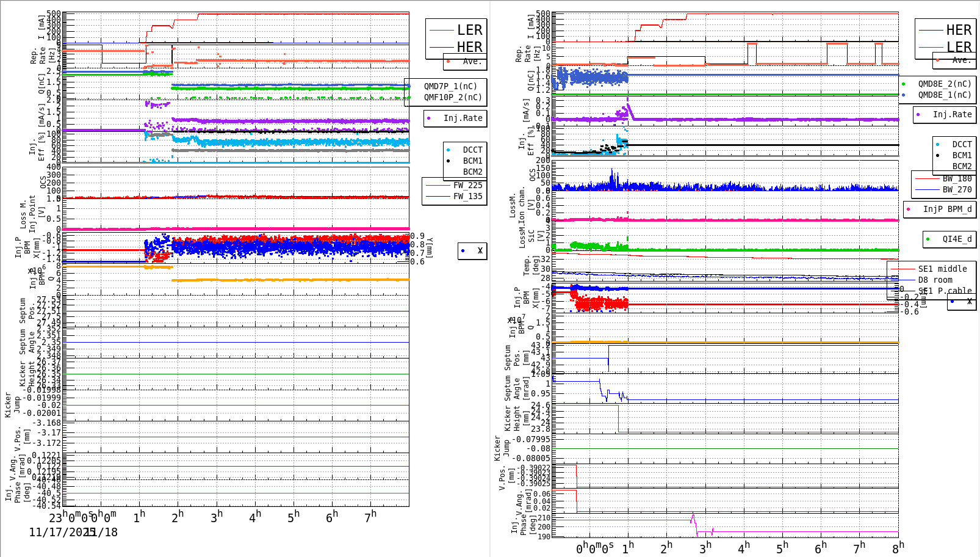
Task: Click the Temp. [deg] axis label
Action: pyautogui.click(x=531, y=266)
